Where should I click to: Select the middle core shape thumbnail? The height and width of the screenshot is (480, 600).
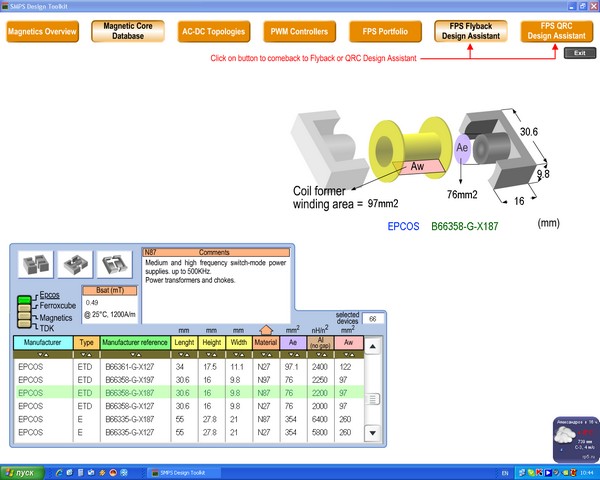click(76, 264)
